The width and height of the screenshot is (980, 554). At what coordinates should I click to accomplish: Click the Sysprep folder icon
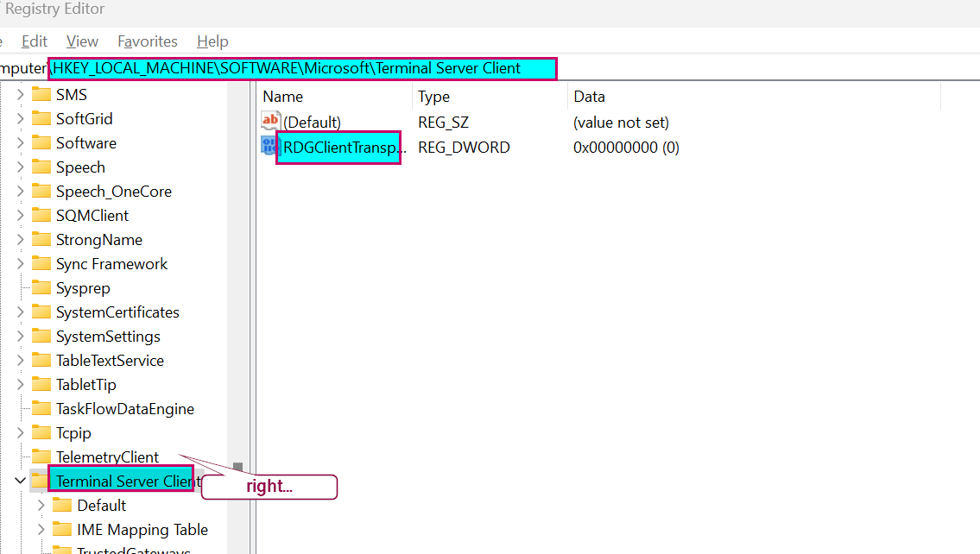pos(41,288)
